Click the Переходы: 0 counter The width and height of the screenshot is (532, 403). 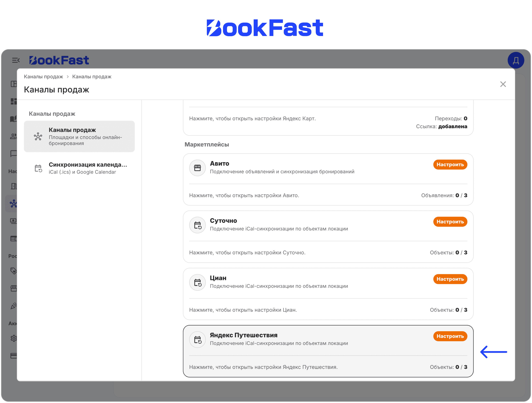click(x=451, y=118)
